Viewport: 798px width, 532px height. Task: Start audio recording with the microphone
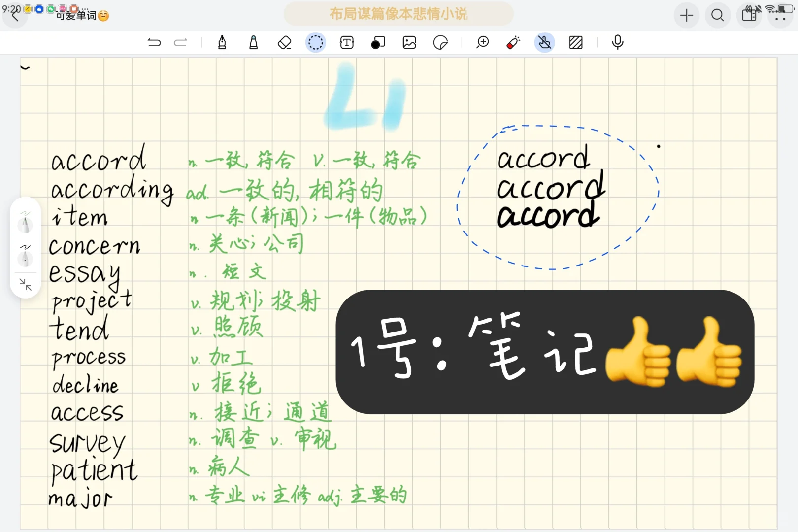tap(618, 43)
